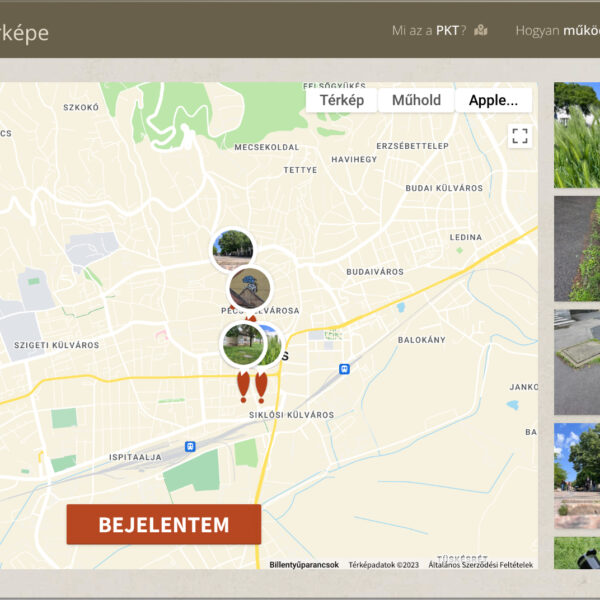Click the train station icon near Ispitaalja

pyautogui.click(x=190, y=446)
